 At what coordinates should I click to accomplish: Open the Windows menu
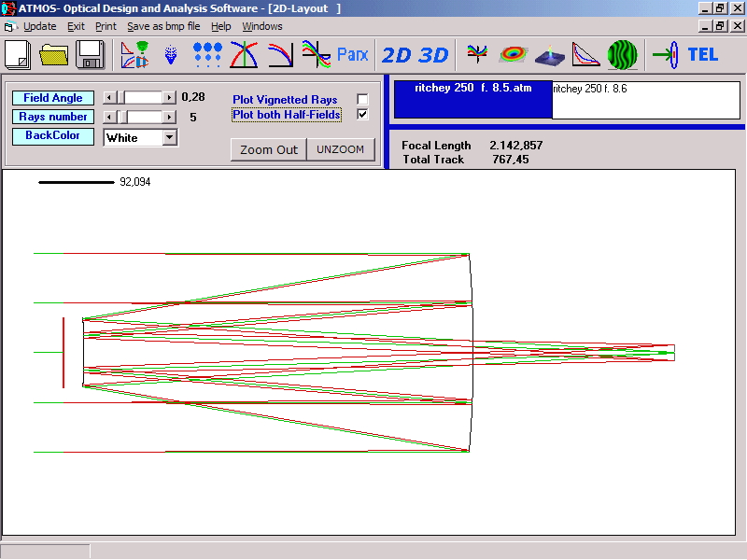click(x=262, y=26)
